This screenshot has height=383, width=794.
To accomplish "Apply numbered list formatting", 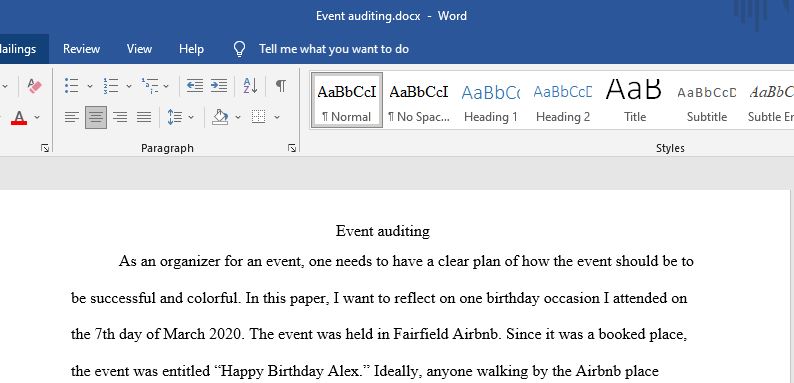I will [x=111, y=86].
